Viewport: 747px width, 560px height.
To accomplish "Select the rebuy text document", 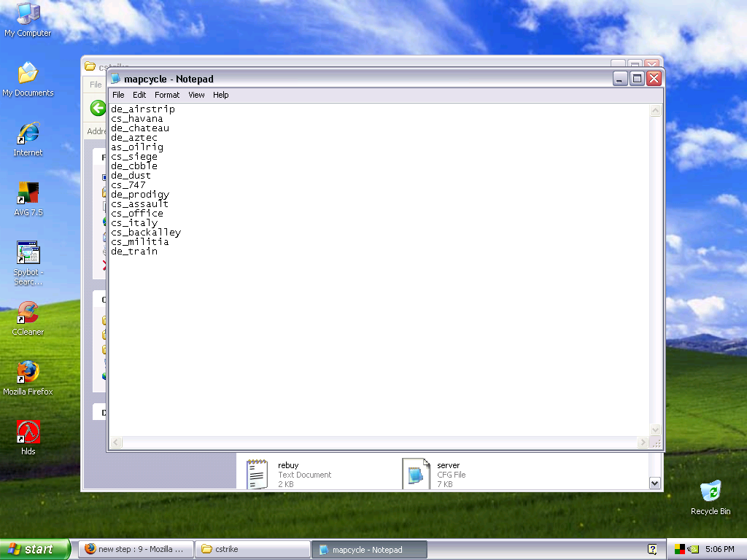I will 257,473.
